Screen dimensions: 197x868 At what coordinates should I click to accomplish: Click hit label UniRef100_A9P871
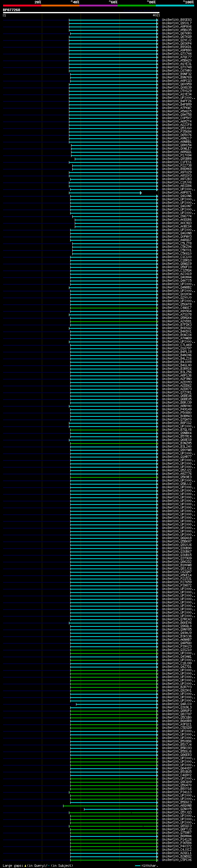tap(177, 193)
